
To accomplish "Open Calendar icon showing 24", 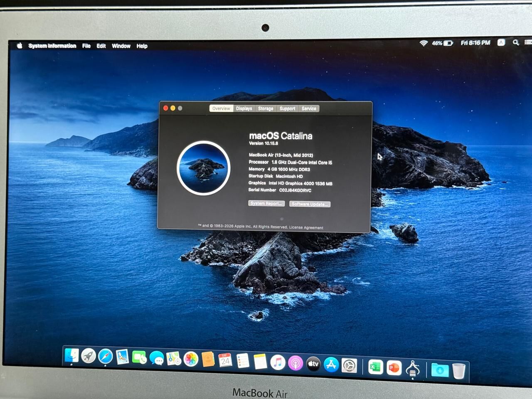I will (x=225, y=360).
